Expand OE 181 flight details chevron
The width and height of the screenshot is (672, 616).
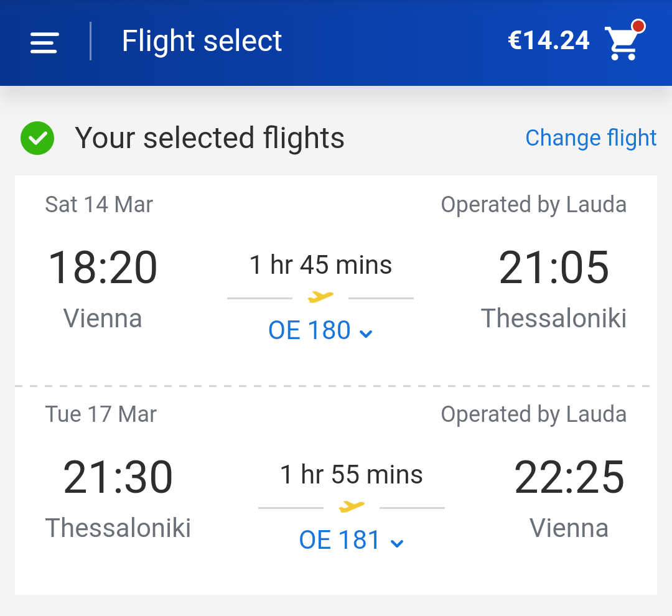click(397, 544)
